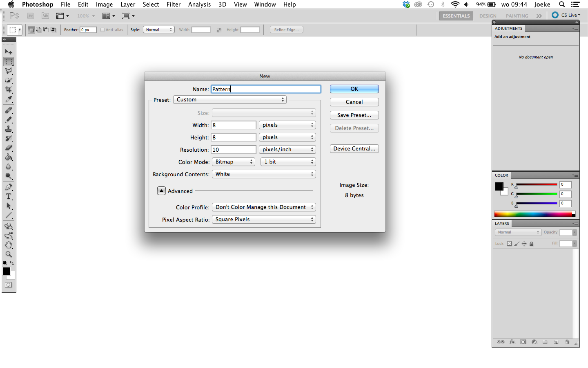Open the 1 bit depth dropdown
The width and height of the screenshot is (588, 368).
tap(288, 162)
